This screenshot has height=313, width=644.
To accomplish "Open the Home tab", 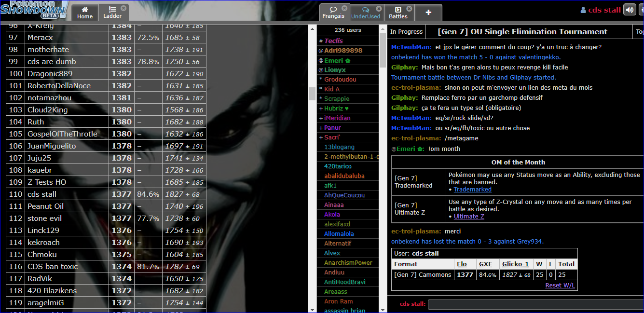I will (85, 12).
